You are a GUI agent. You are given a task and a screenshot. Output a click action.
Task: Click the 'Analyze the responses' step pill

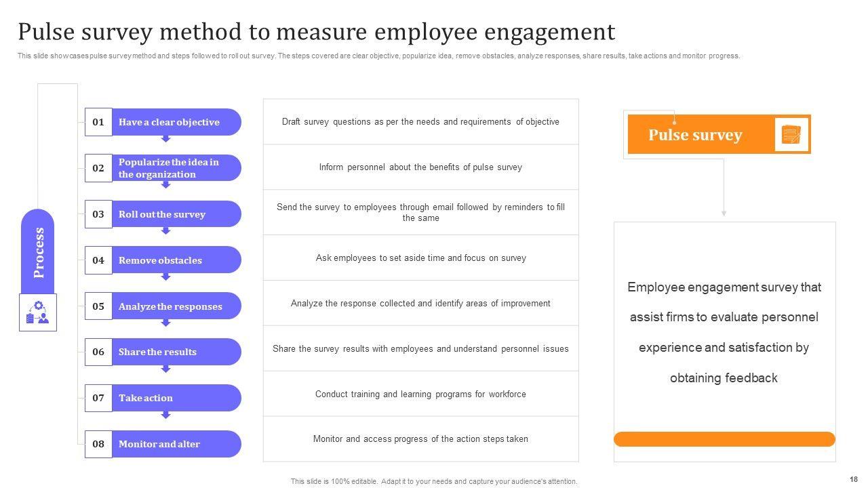coord(175,306)
